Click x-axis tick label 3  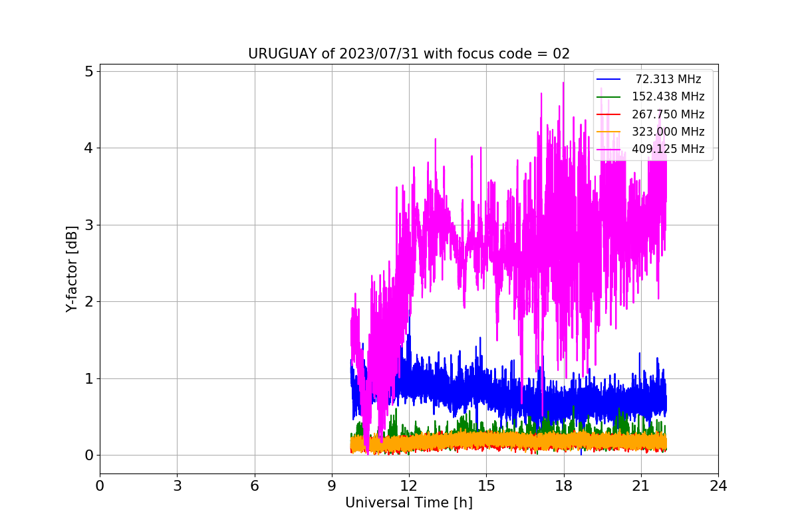(x=177, y=486)
